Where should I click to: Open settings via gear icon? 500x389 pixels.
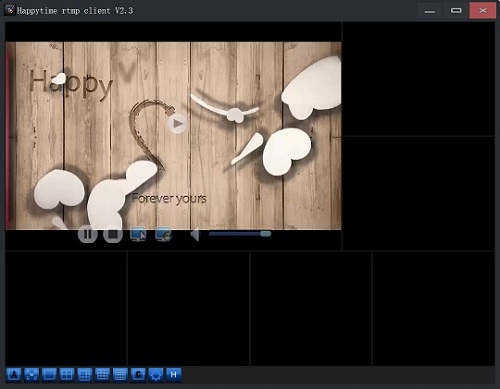pos(156,375)
